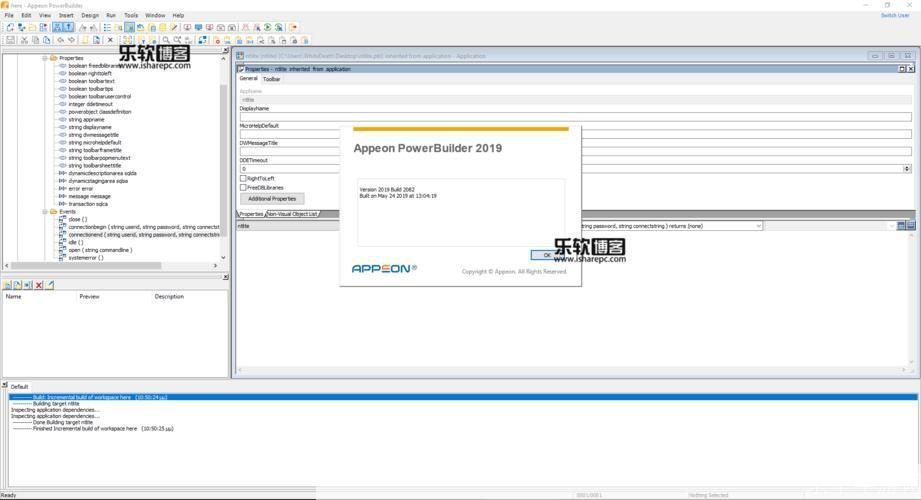Select the Default tab in the output pane
921x500 pixels.
[19, 387]
